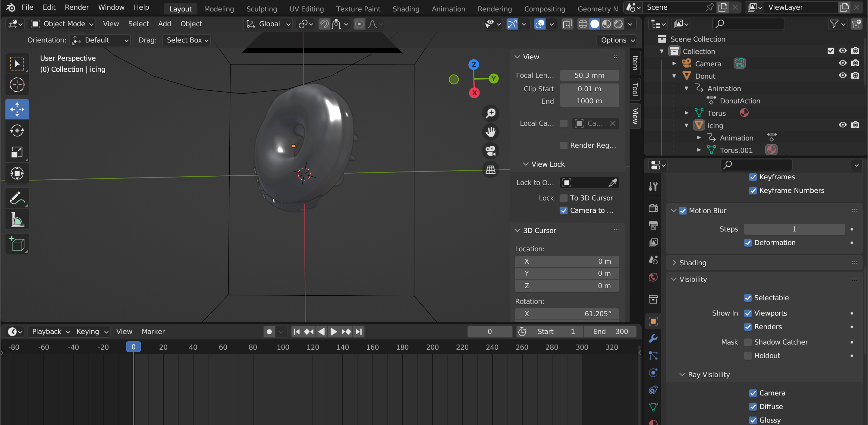
Task: Enable Holdout checkbox
Action: (x=748, y=356)
